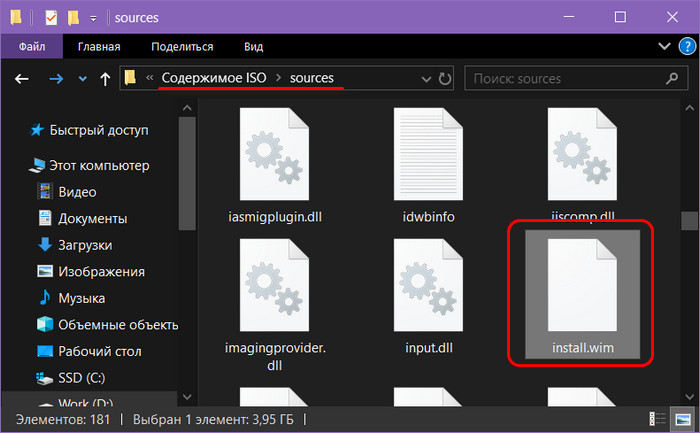This screenshot has width=700, height=433.
Task: Go back with the left arrow
Action: [x=21, y=79]
